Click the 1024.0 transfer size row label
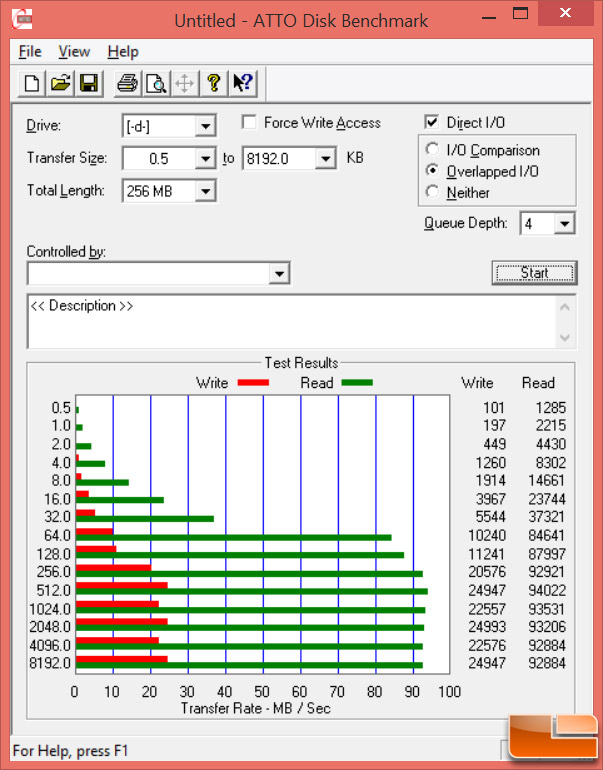 click(50, 609)
